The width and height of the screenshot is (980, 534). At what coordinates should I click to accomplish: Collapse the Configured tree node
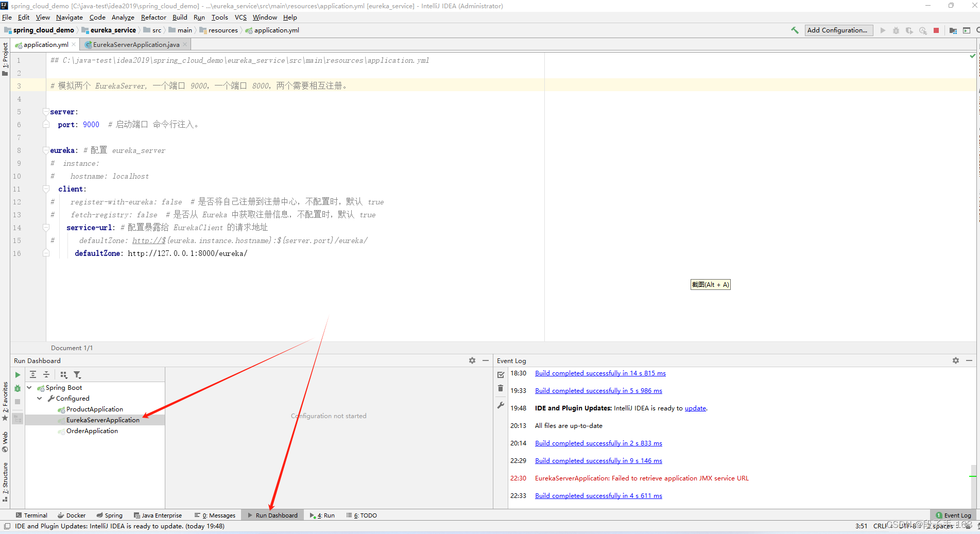click(x=40, y=399)
